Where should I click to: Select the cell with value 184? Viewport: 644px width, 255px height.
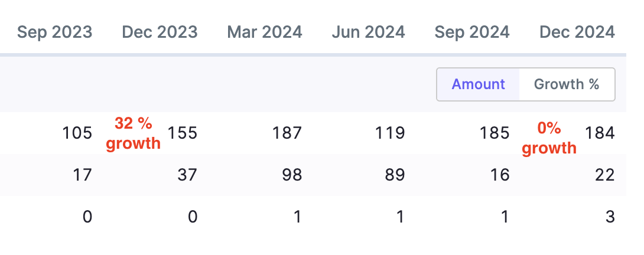tap(600, 133)
